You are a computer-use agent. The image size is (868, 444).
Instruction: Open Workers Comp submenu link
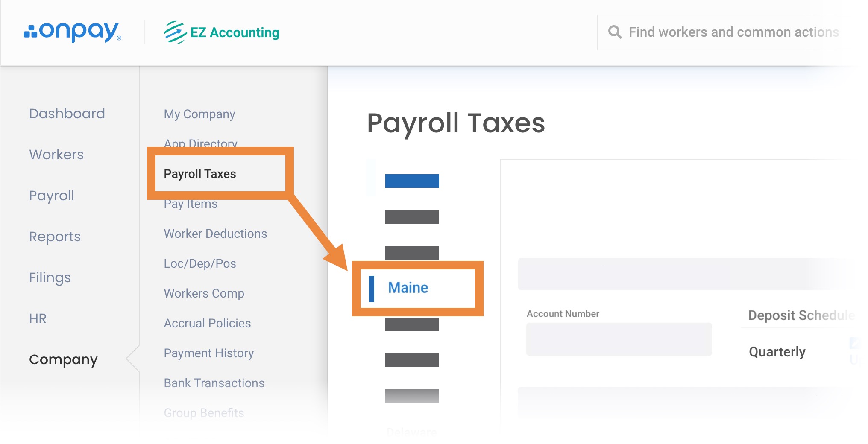(204, 293)
